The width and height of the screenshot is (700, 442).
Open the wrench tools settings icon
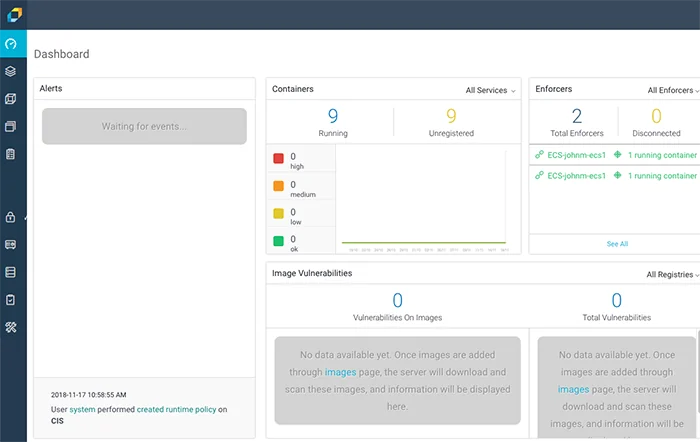pos(11,327)
